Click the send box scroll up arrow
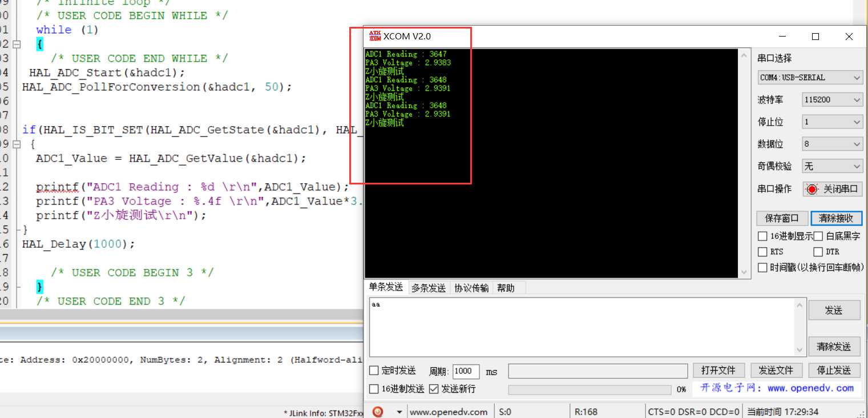 coord(800,305)
